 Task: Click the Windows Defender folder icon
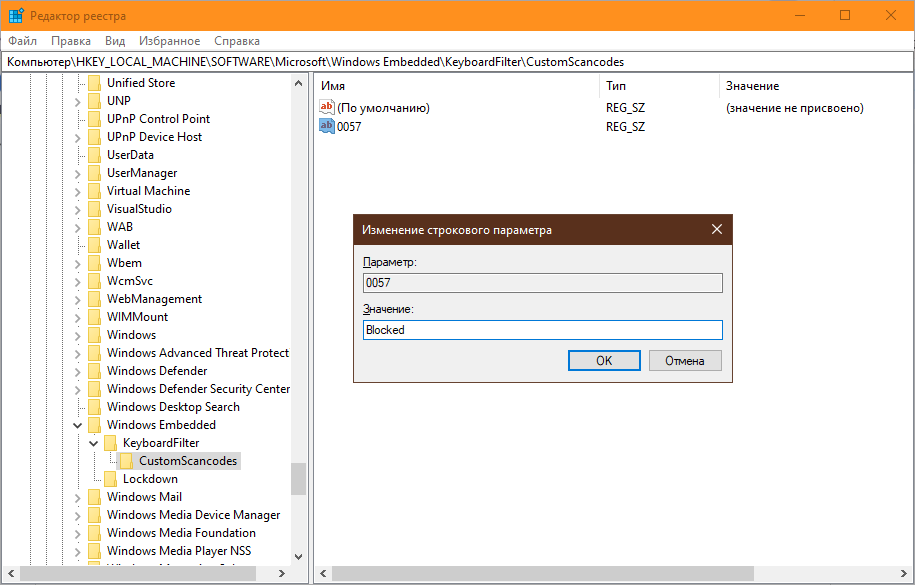pos(94,371)
